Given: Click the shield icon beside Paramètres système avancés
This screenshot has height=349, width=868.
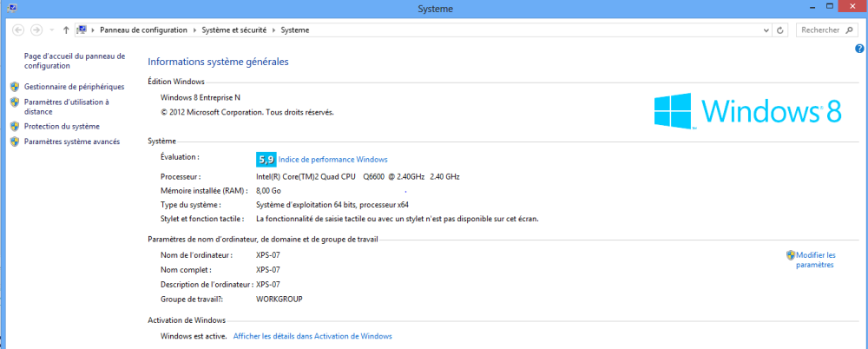Looking at the screenshot, I should point(15,142).
